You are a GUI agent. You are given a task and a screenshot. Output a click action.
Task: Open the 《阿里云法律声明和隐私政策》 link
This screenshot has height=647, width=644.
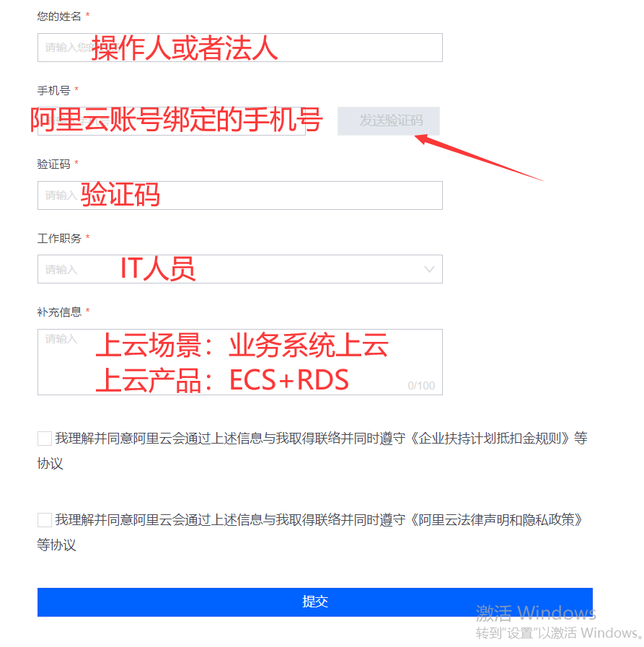(x=496, y=520)
